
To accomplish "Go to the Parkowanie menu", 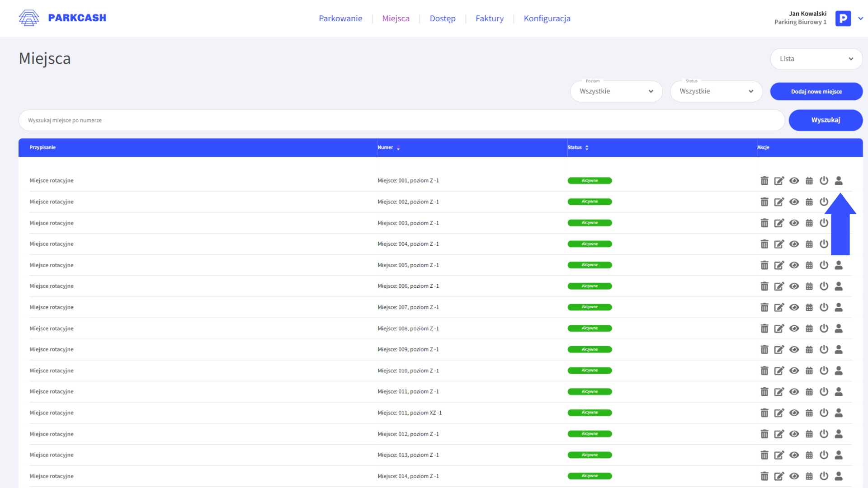I will point(340,19).
